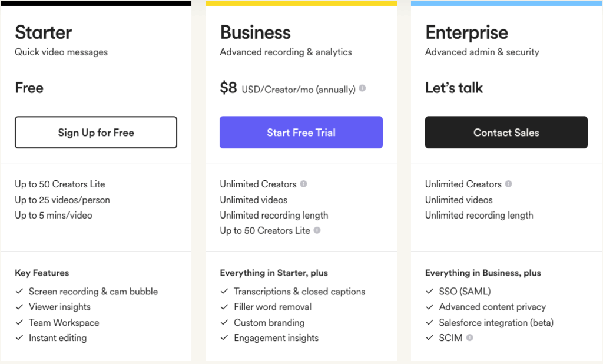
Task: Click the Sign Up for Free button
Action: point(96,133)
